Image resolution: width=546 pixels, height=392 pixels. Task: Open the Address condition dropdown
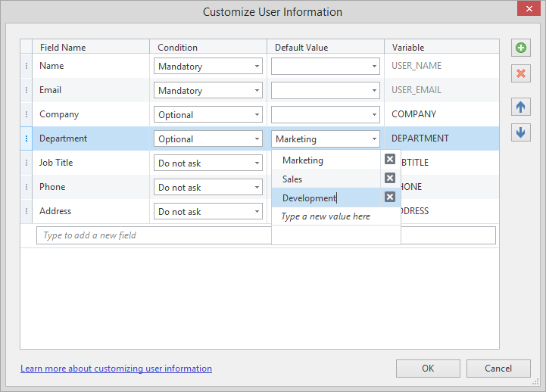point(208,211)
